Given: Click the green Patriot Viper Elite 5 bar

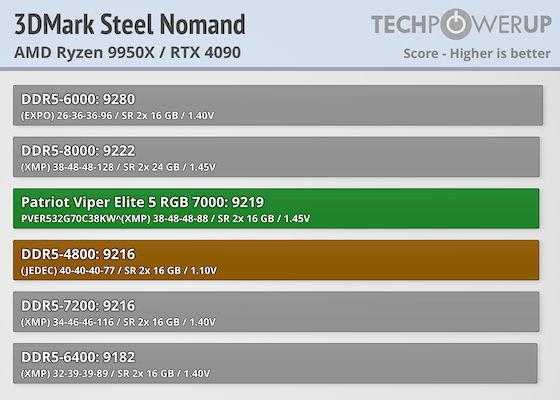Looking at the screenshot, I should 276,209.
